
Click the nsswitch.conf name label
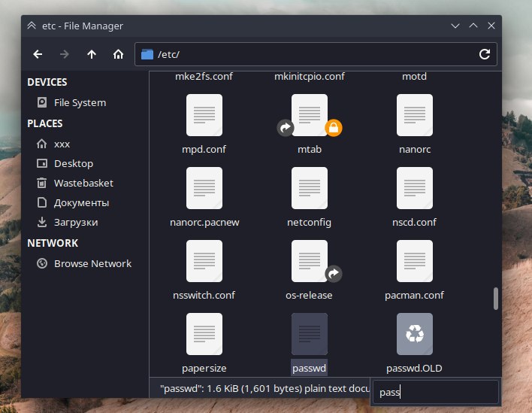coord(204,295)
